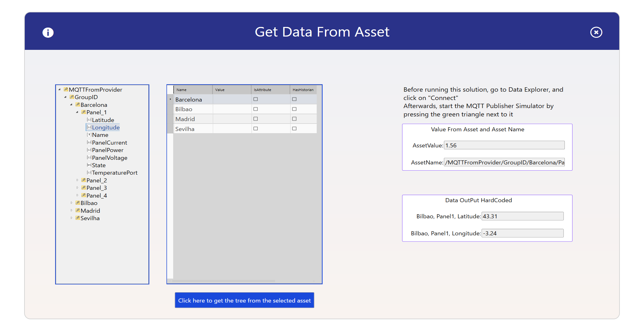Screen dimensions: 644x331
Task: Collapse the Barcelona tree node
Action: (x=71, y=105)
